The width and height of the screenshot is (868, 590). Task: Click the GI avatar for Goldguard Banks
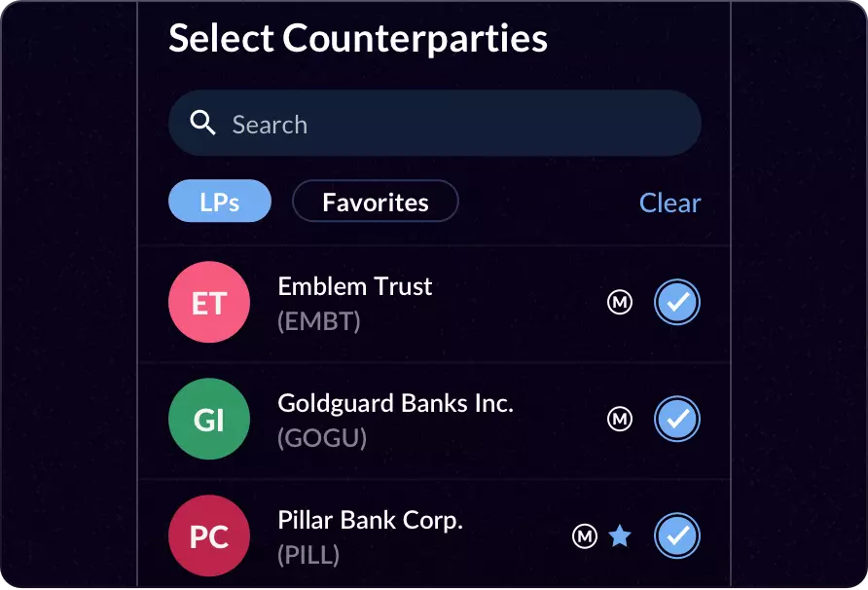[209, 419]
